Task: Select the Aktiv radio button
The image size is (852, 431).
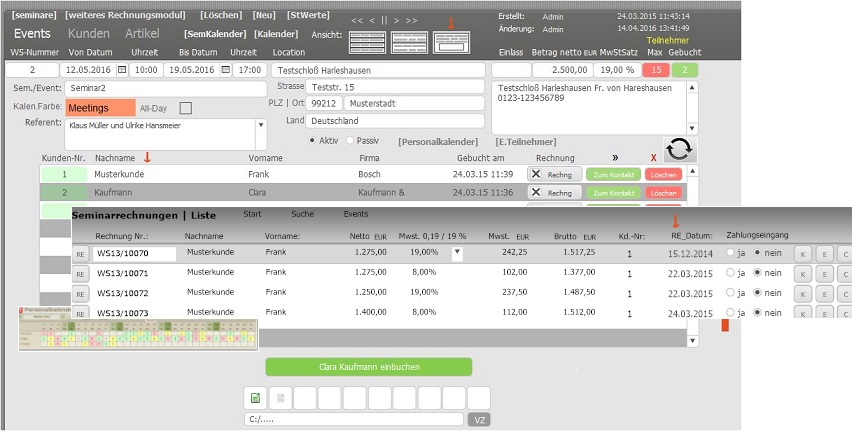Action: pos(312,140)
